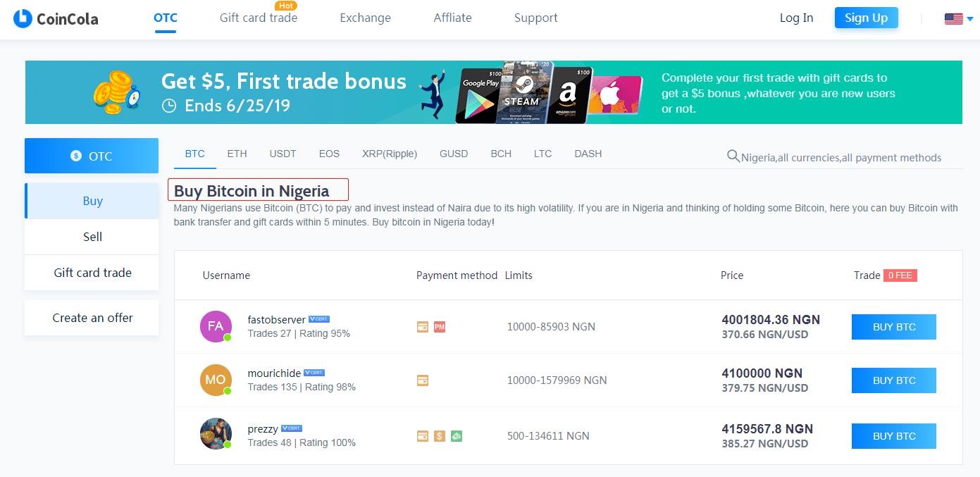The image size is (980, 477).
Task: Open the Gift card trade menu in the top navigation
Action: (259, 18)
